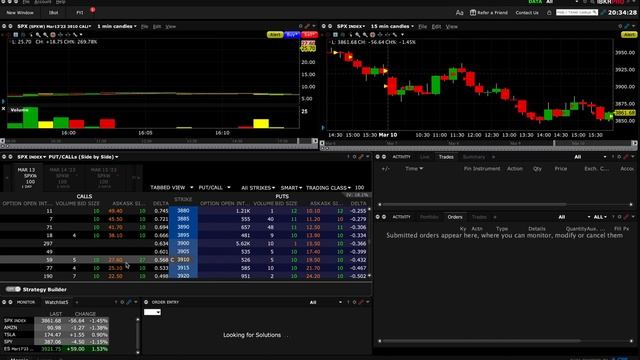Open the SPX INDEX symbol dropdown on right chart
The width and height of the screenshot is (640, 360).
coord(351,27)
